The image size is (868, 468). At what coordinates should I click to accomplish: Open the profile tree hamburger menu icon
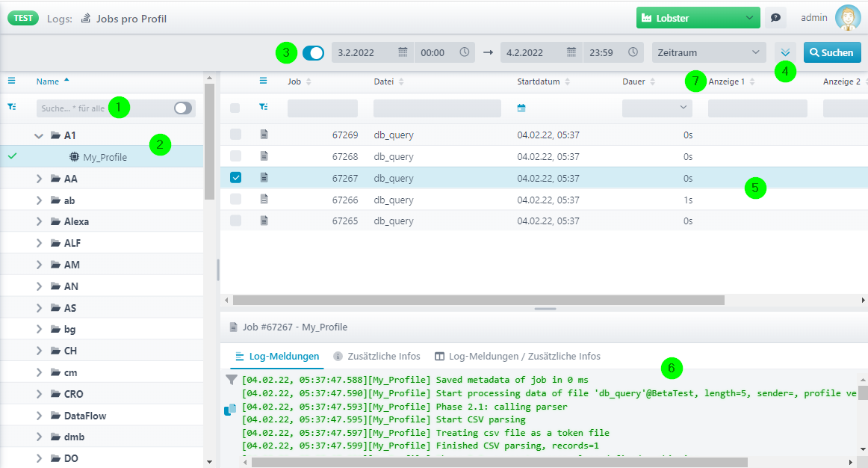(12, 81)
